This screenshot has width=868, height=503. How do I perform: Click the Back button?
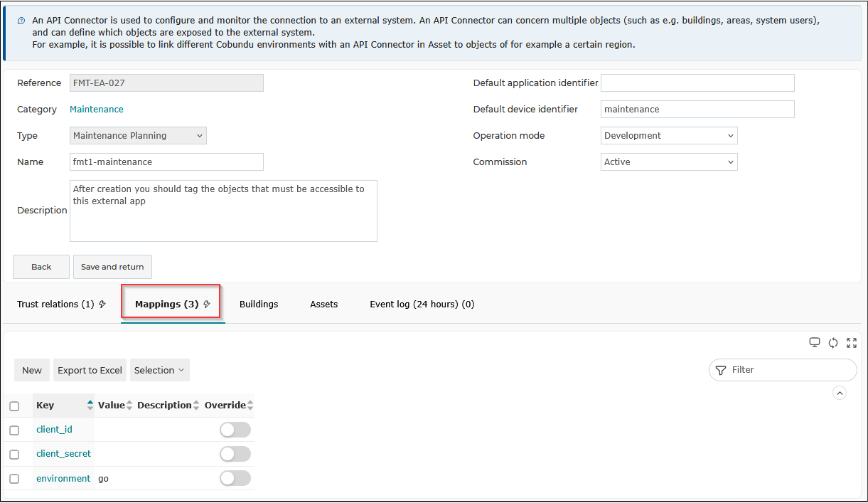pyautogui.click(x=41, y=267)
